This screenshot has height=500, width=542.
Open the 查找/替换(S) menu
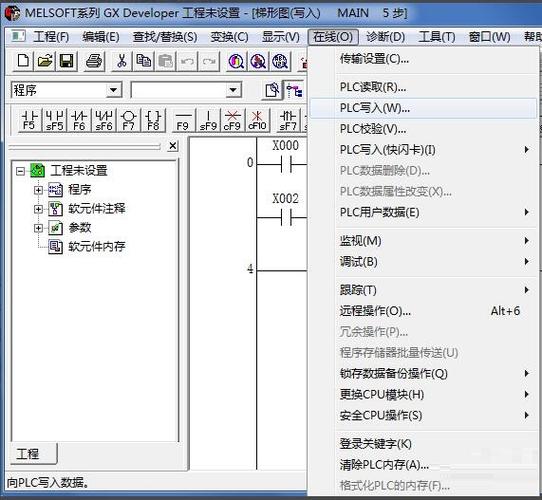point(165,37)
